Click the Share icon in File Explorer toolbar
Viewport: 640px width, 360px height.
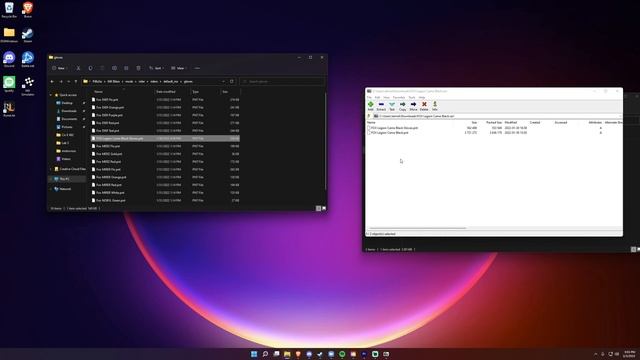(126, 68)
